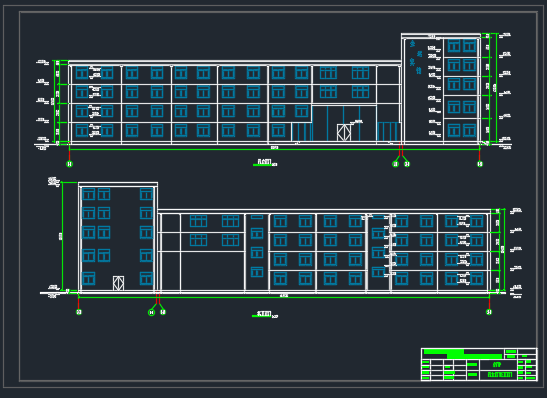
Task: Select the lower elevation's overall length dimension text
Action: click(x=284, y=295)
